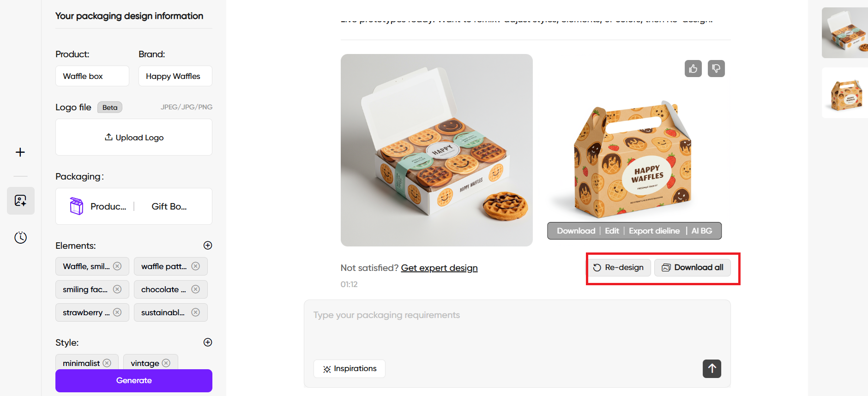Click the Generate button
This screenshot has width=868, height=396.
(134, 381)
